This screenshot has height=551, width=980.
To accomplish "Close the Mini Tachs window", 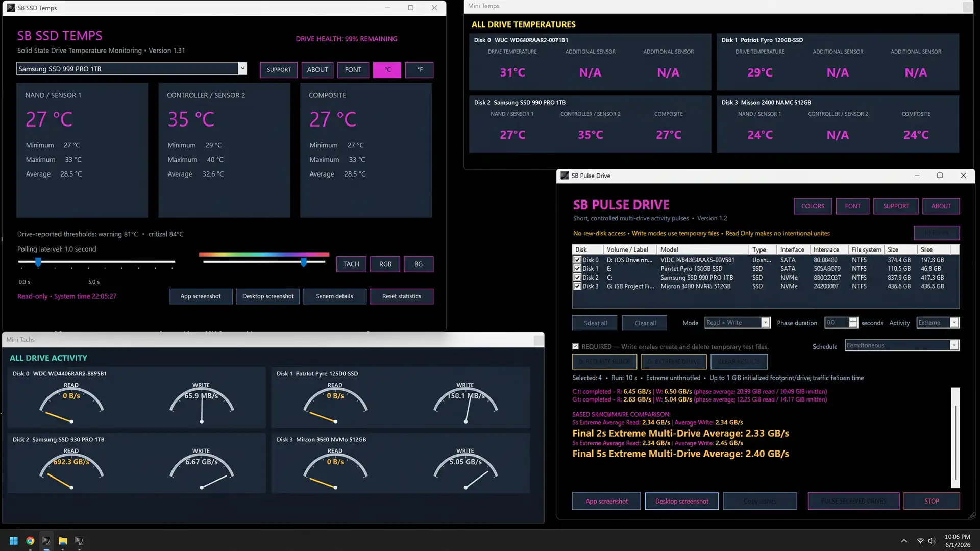I will pos(538,340).
